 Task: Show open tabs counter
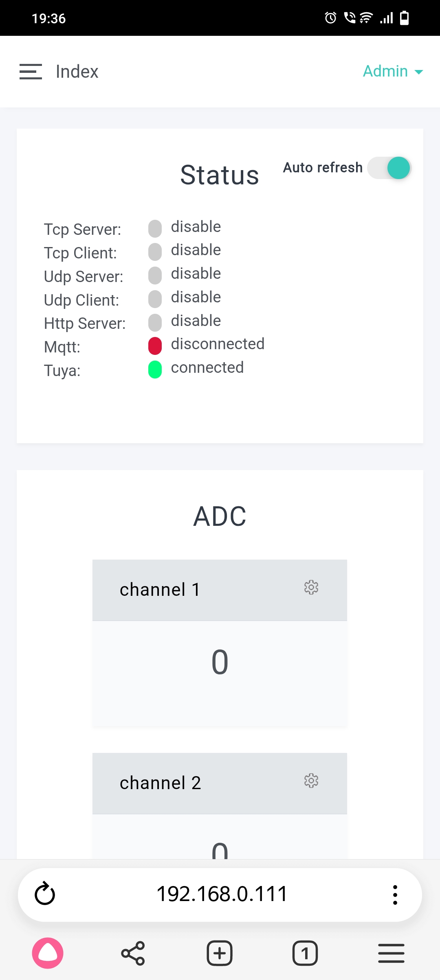click(305, 953)
